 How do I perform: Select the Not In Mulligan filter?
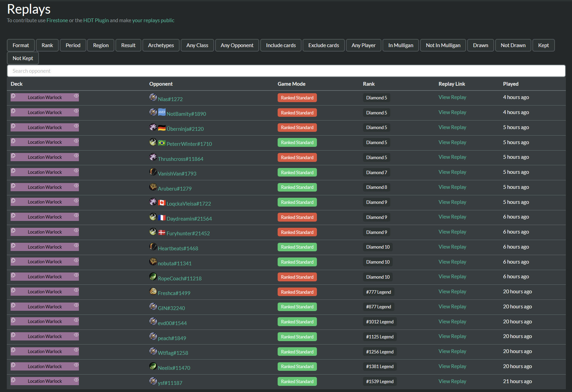[x=443, y=45]
